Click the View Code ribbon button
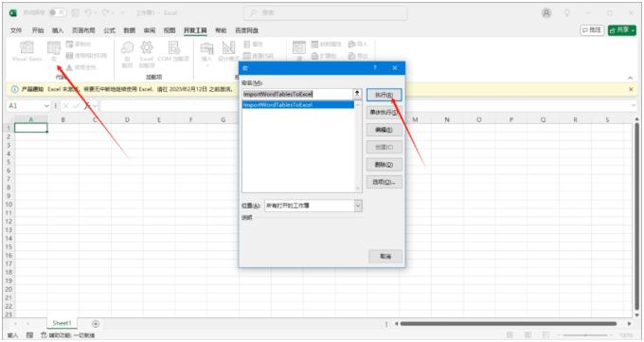This screenshot has width=644, height=342. pos(259,56)
